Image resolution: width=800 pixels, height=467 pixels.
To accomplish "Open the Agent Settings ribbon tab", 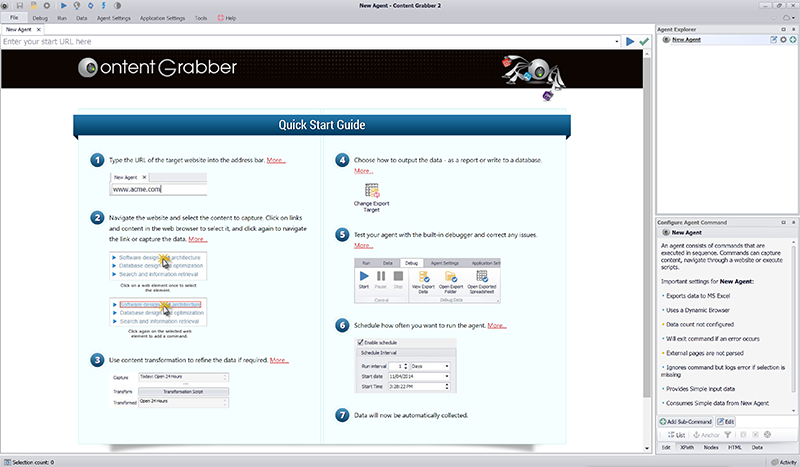I will coord(114,18).
